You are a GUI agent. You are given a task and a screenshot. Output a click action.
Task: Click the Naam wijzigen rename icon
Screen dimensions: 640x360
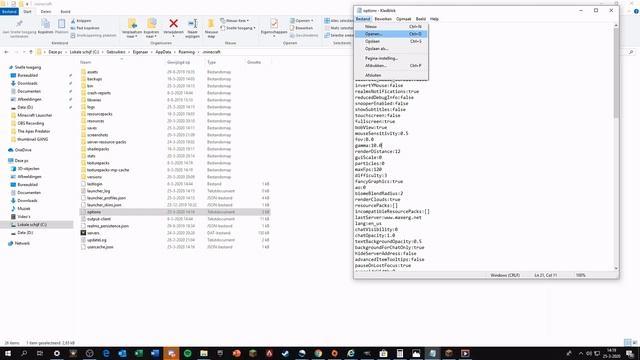pyautogui.click(x=193, y=24)
